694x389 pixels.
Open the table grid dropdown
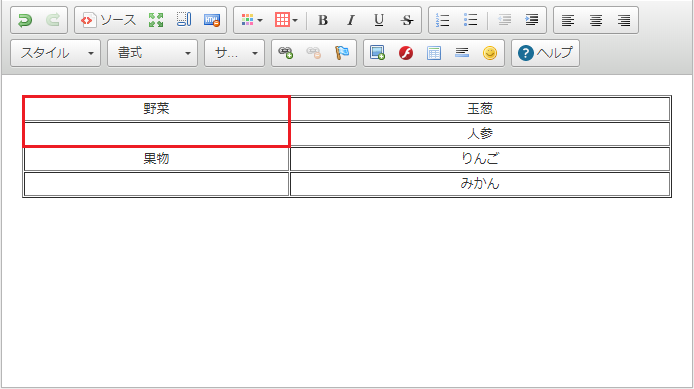(x=286, y=20)
